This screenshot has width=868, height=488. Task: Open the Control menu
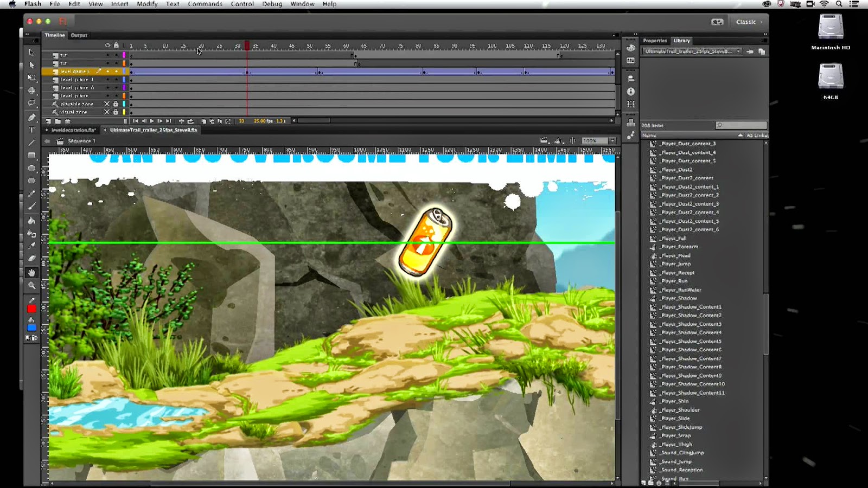click(242, 4)
